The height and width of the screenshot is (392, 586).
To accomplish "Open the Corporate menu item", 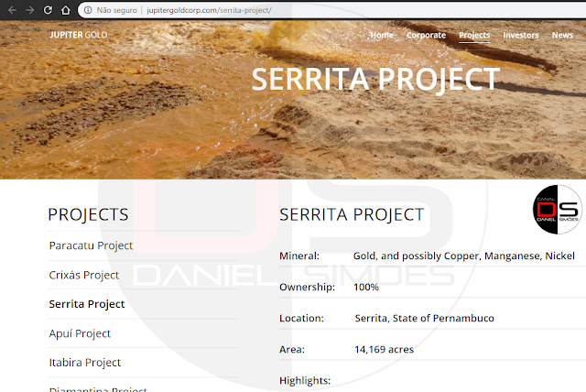I will [x=426, y=35].
